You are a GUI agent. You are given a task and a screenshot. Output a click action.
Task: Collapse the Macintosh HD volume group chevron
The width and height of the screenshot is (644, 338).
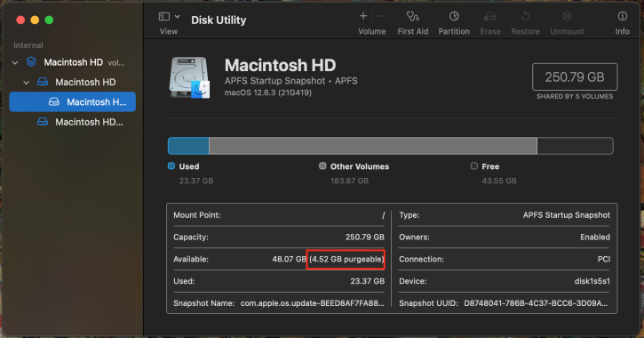[x=15, y=62]
